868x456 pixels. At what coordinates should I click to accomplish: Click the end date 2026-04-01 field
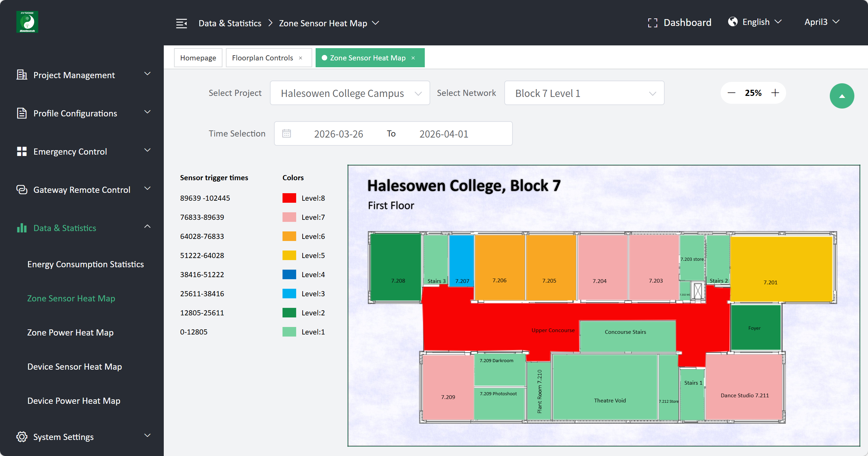coord(444,134)
